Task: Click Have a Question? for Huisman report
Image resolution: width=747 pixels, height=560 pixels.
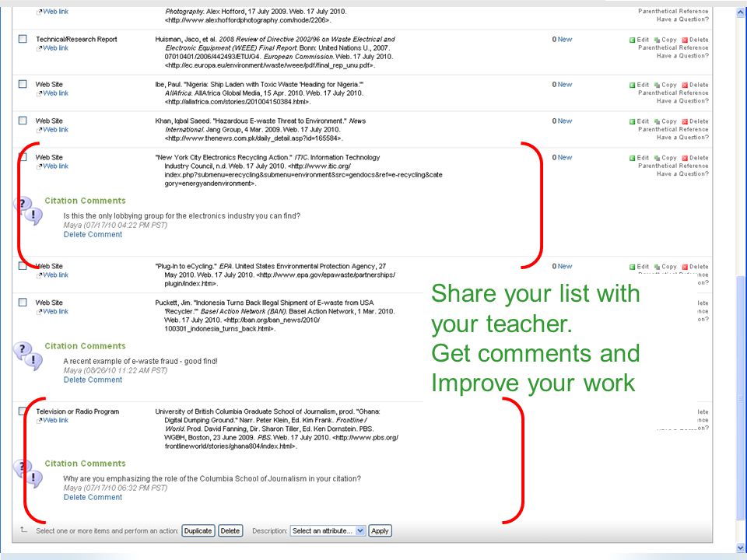Action: pos(682,56)
